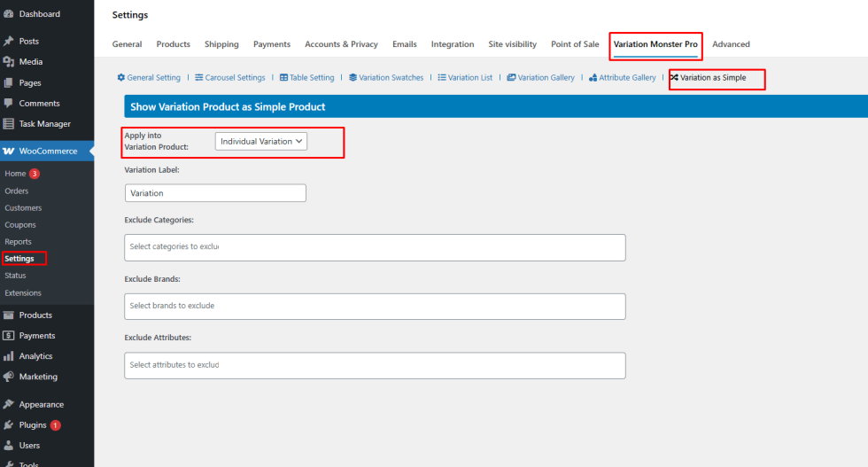This screenshot has width=868, height=467.
Task: Open WooCommerce Customers submenu item
Action: point(23,207)
